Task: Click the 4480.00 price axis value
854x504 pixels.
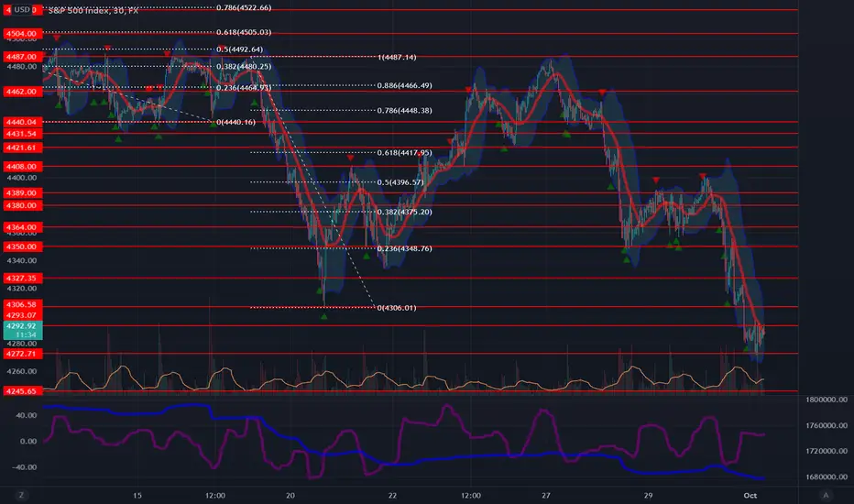Action: coord(21,67)
